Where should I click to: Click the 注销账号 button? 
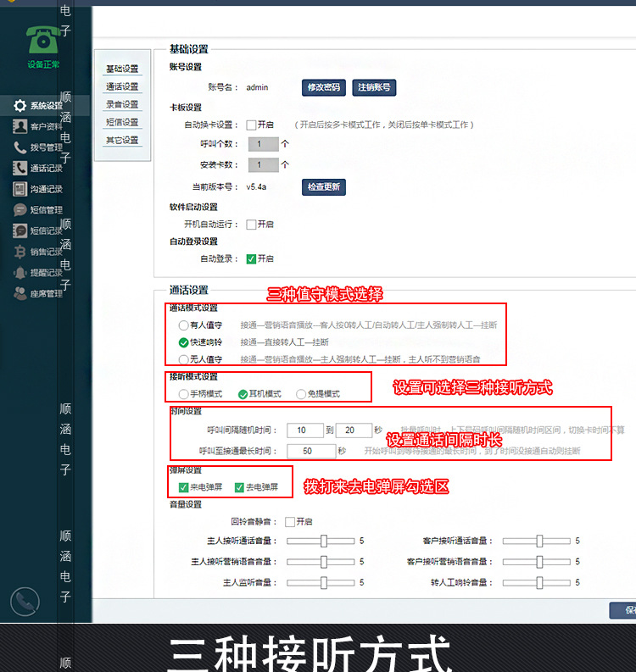374,87
